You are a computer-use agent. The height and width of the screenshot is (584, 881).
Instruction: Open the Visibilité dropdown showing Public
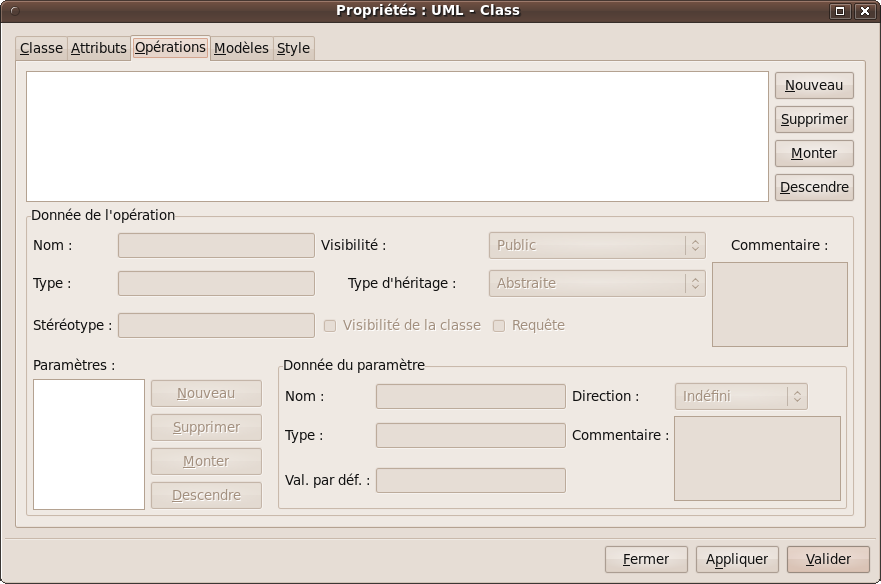click(x=596, y=245)
